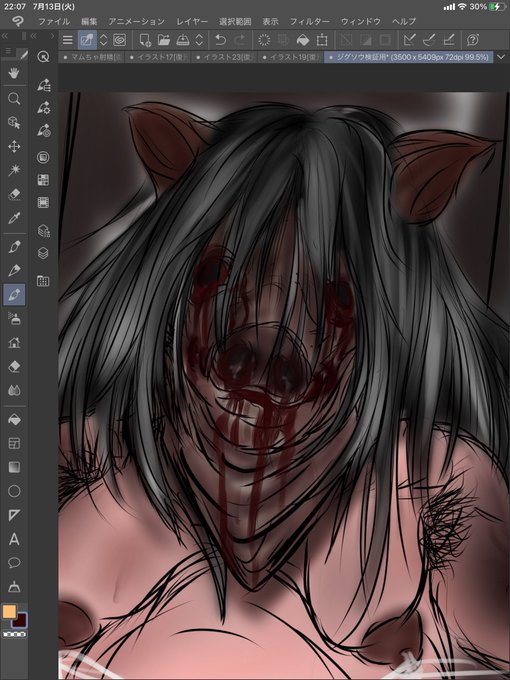
Task: Click the Fill bucket icon in command bar
Action: coord(303,40)
